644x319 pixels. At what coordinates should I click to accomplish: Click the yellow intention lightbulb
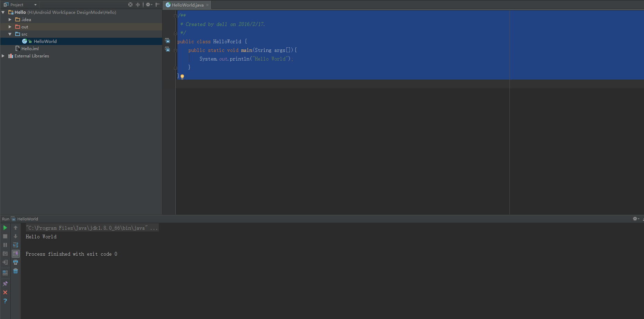pos(182,76)
